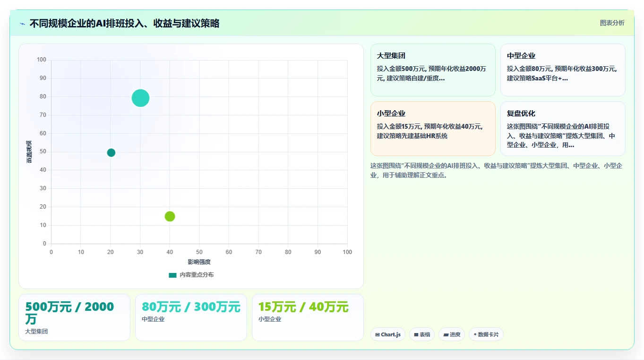Select the 80万元 / 300万元 stat card
The height and width of the screenshot is (360, 644).
tap(191, 317)
